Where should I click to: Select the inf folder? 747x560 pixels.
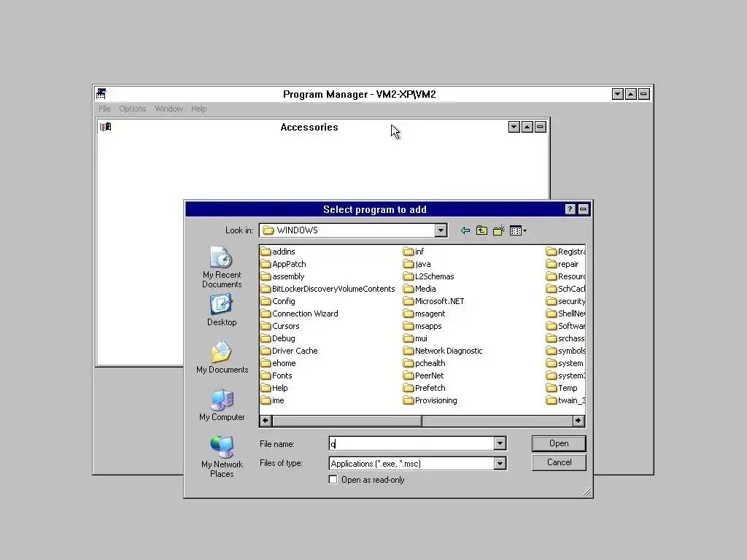click(x=414, y=252)
